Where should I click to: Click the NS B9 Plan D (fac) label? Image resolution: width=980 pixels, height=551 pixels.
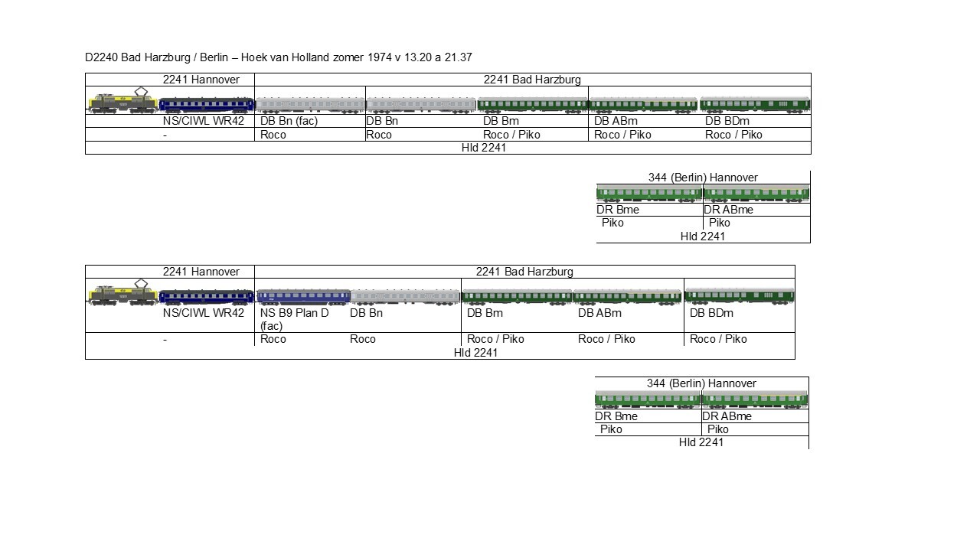click(295, 319)
